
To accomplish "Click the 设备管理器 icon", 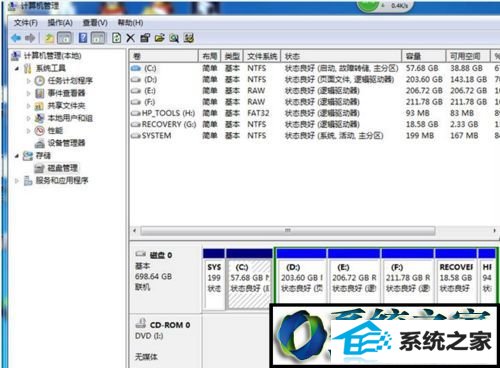I will [x=40, y=143].
